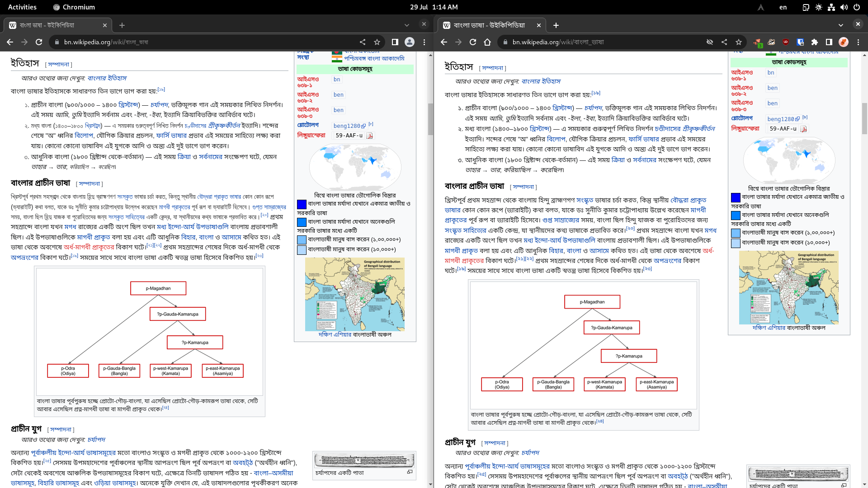
Task: Reload page in right browser window
Action: pos(473,42)
